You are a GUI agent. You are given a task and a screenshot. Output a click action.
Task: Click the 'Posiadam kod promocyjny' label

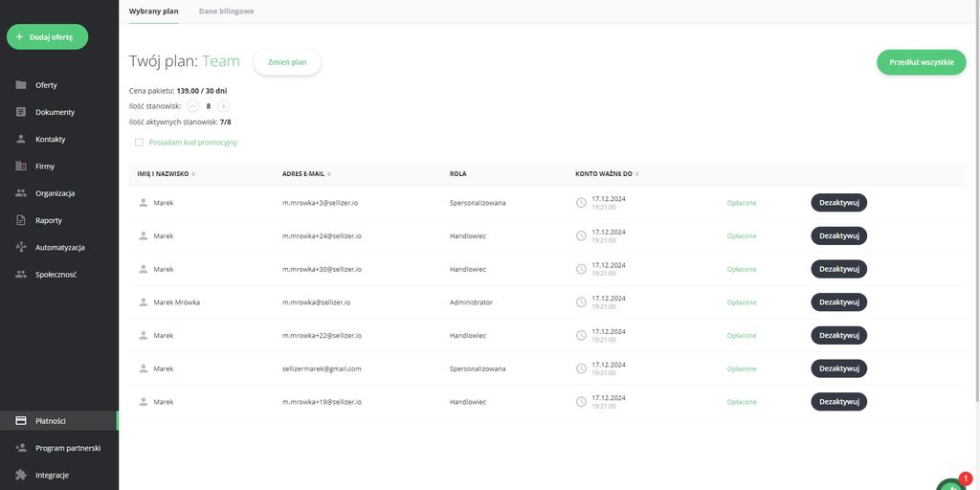(193, 143)
